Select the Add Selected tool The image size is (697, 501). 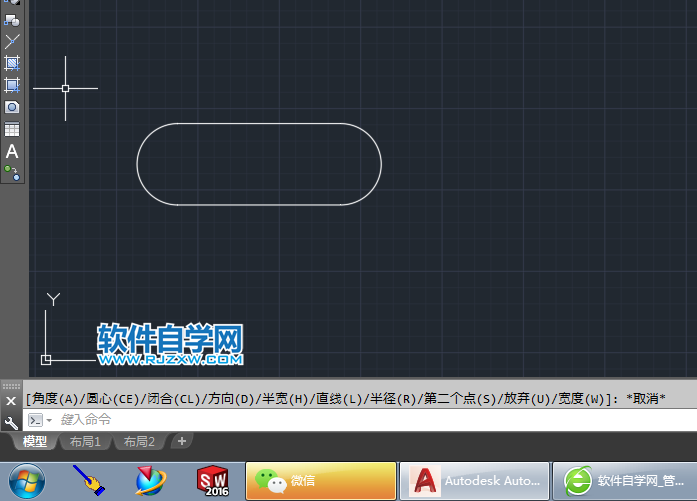[12, 173]
